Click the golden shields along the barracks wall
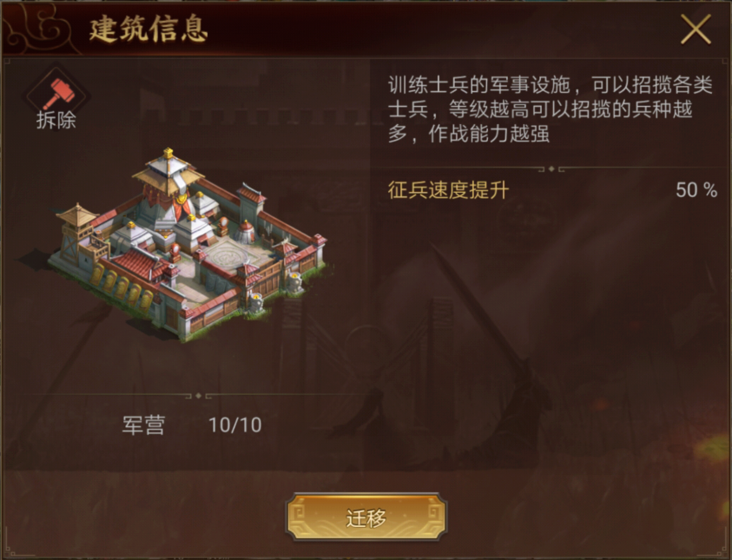Viewport: 732px width, 560px height. (x=122, y=286)
